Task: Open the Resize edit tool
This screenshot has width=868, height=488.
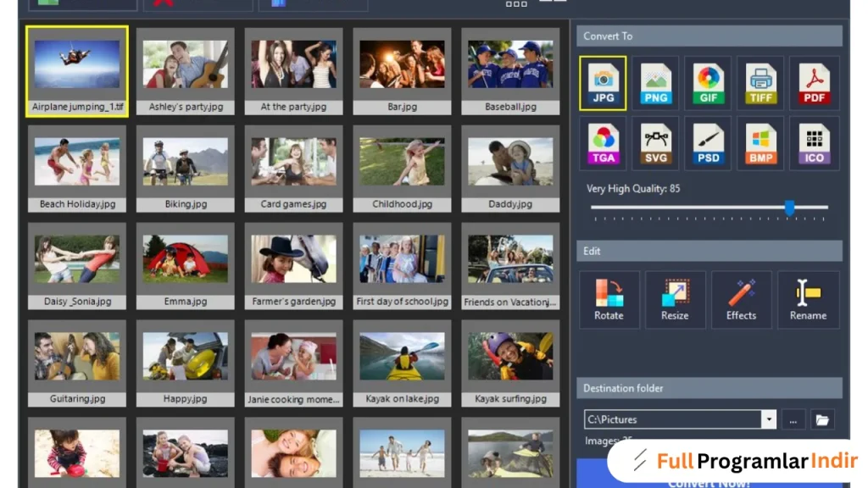Action: [x=675, y=300]
